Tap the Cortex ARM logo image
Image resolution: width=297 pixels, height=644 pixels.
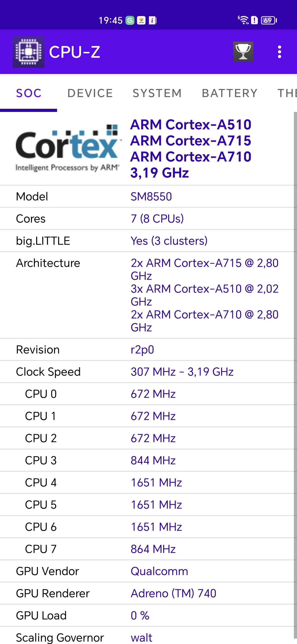coord(67,148)
